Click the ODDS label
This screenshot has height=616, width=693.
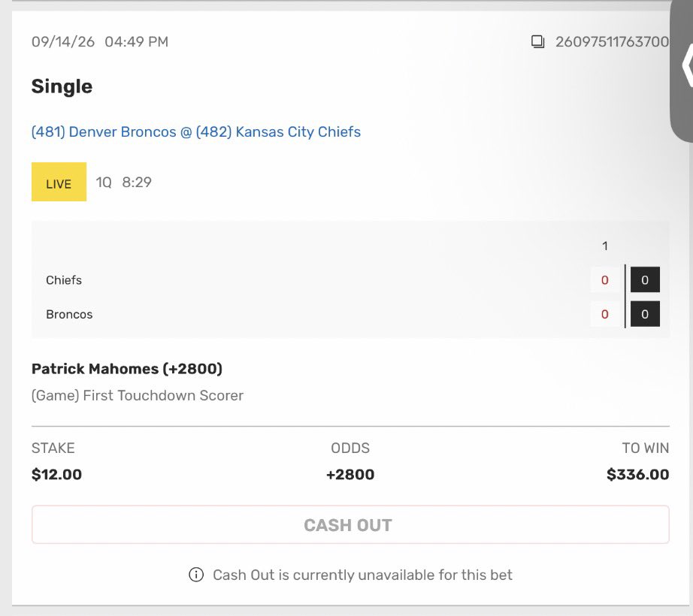(x=350, y=448)
